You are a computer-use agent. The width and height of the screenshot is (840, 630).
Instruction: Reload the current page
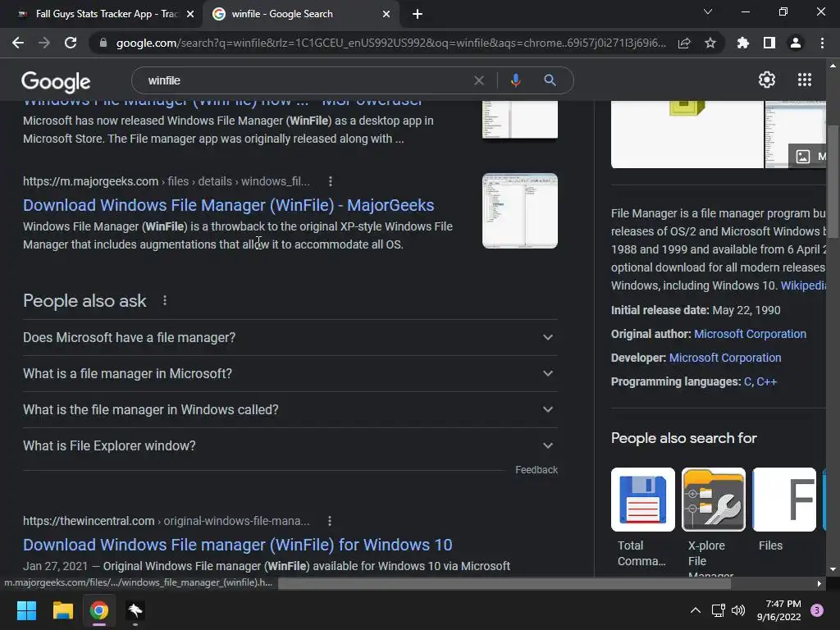(71, 43)
